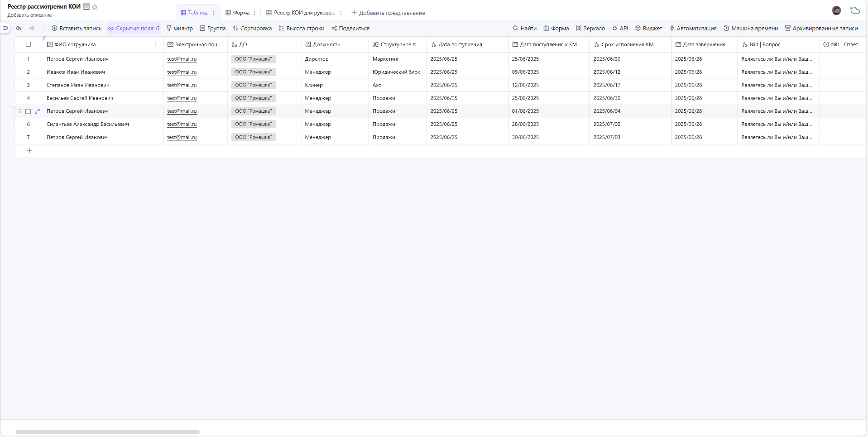Image resolution: width=868 pixels, height=437 pixels.
Task: Select the Дата поступления formula column header
Action: coord(467,44)
